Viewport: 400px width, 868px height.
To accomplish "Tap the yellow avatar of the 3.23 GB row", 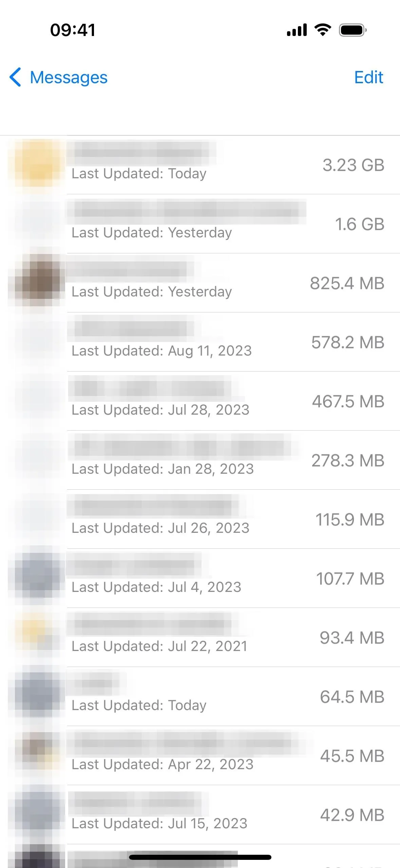I will point(36,165).
